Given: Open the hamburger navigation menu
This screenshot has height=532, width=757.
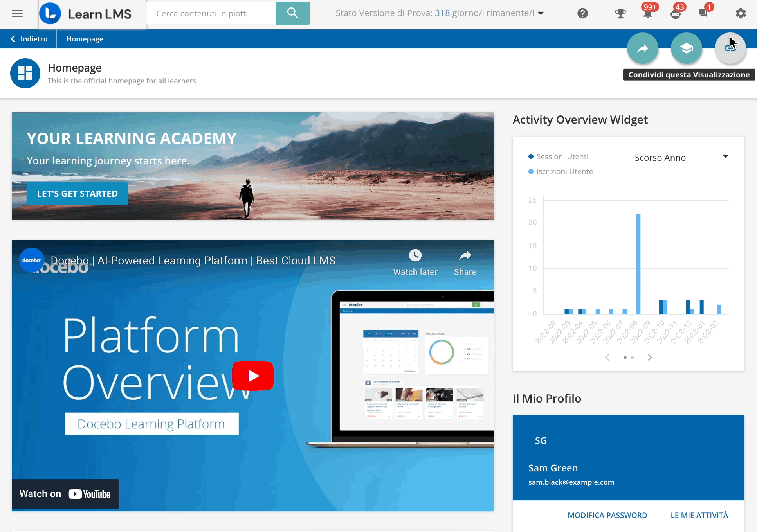Looking at the screenshot, I should point(17,13).
